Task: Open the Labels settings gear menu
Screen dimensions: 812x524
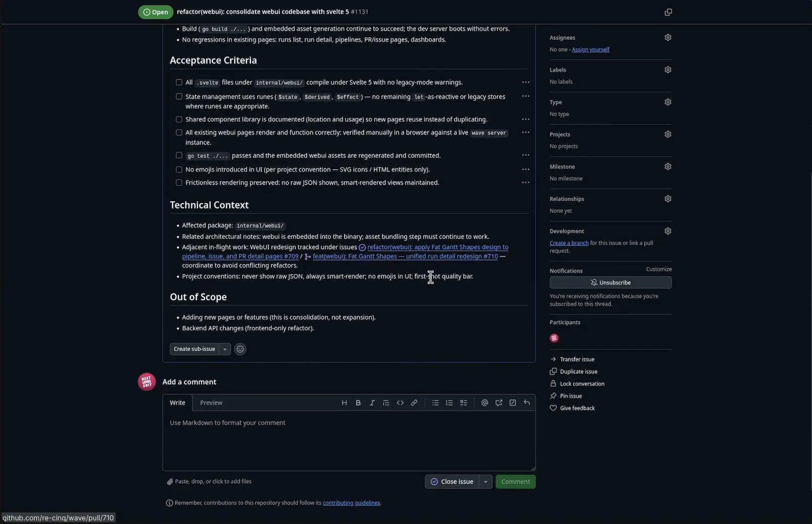Action: pos(668,70)
